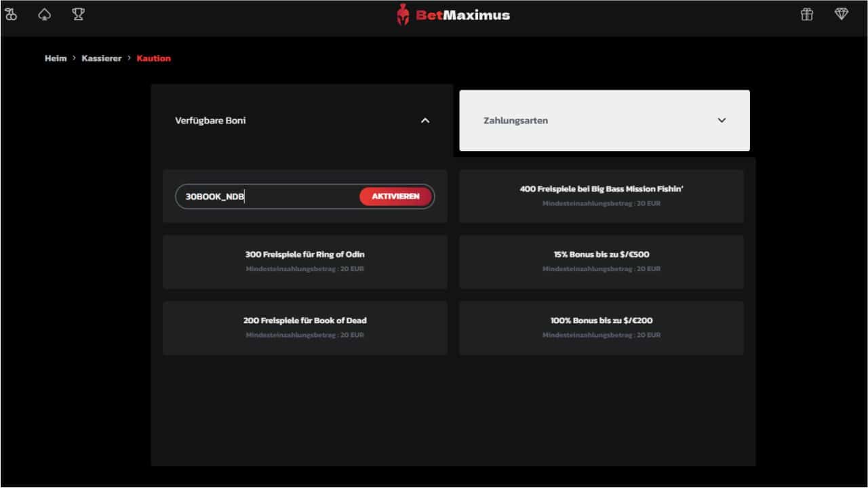Collapse the Verfügbare Boni chevron

pyautogui.click(x=425, y=121)
